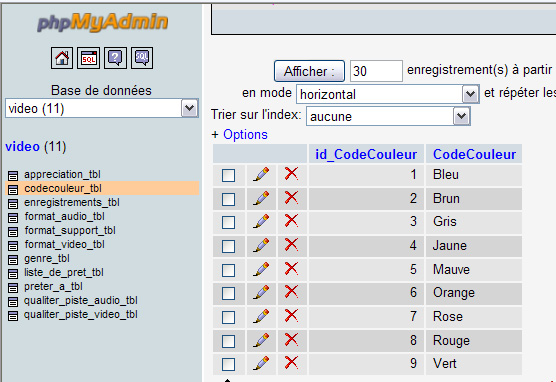Open table genre_tbl

click(47, 258)
